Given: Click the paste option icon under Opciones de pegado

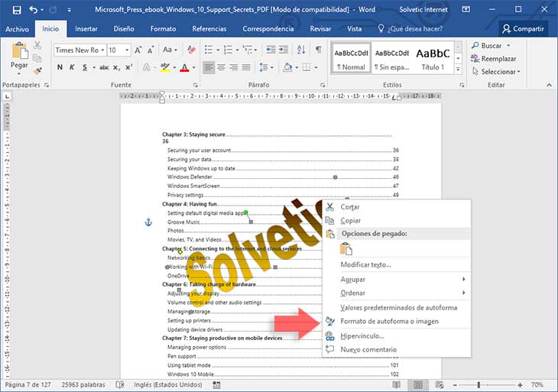Looking at the screenshot, I should [x=346, y=249].
